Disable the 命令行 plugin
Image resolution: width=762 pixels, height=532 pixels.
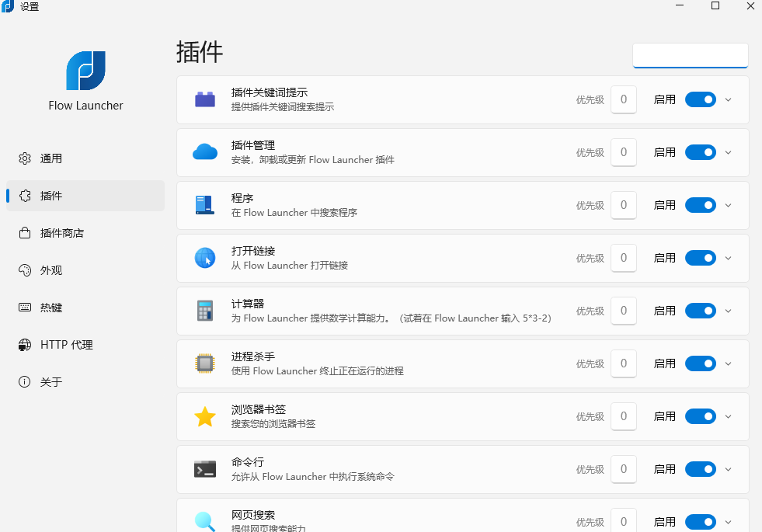click(701, 469)
